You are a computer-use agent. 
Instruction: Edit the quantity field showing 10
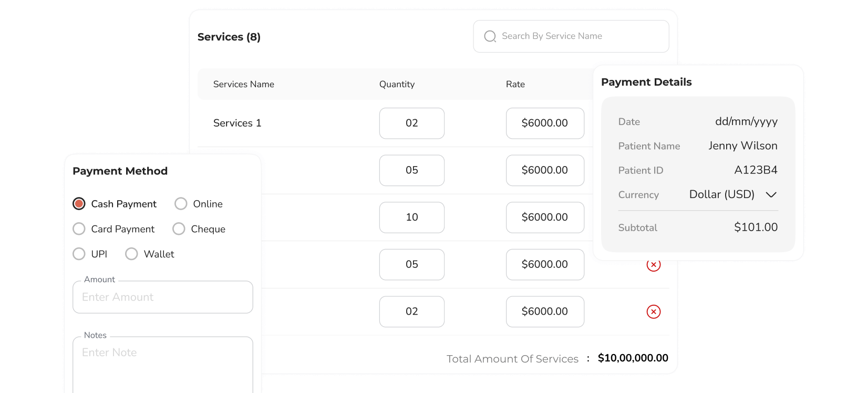411,218
